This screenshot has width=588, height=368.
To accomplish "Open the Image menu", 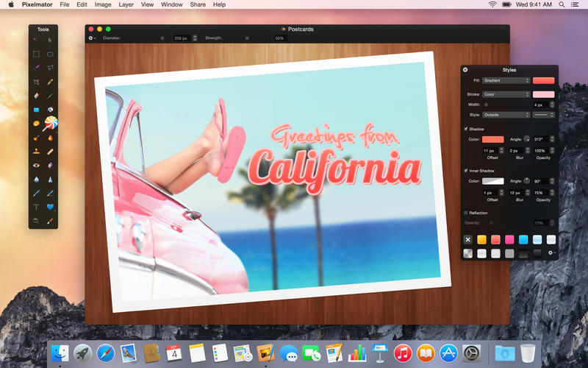I will [103, 4].
